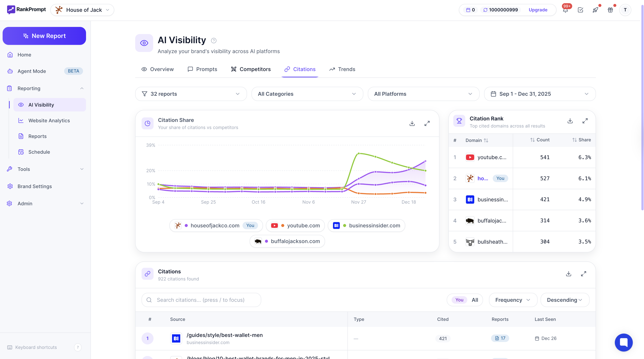Click the checklist icon in top bar
This screenshot has width=644, height=359.
(x=580, y=10)
